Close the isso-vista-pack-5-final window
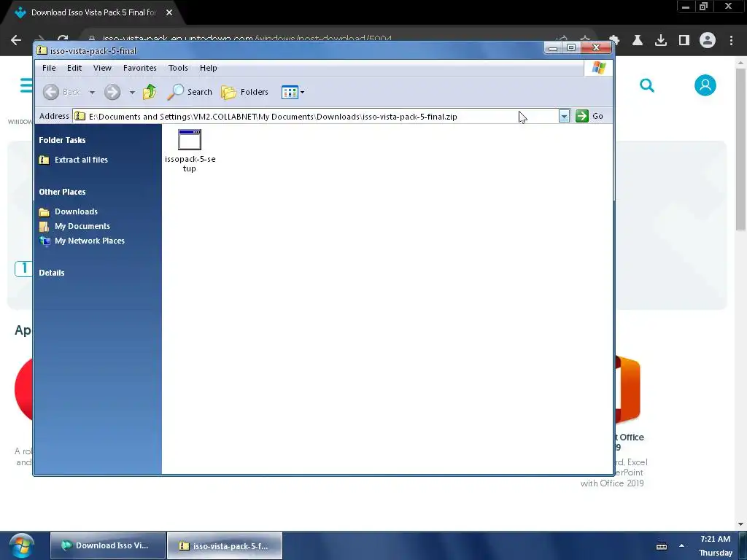The width and height of the screenshot is (747, 560). (596, 47)
